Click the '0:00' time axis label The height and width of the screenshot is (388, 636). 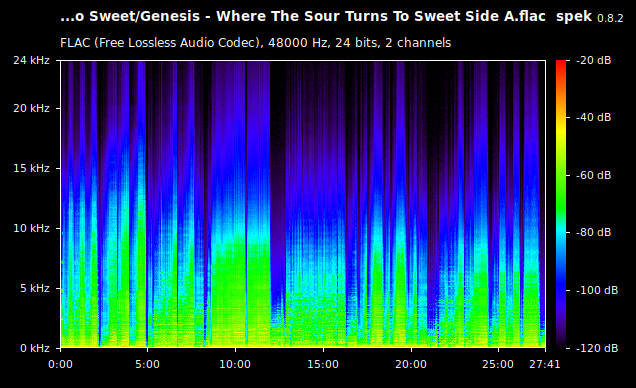[x=60, y=364]
